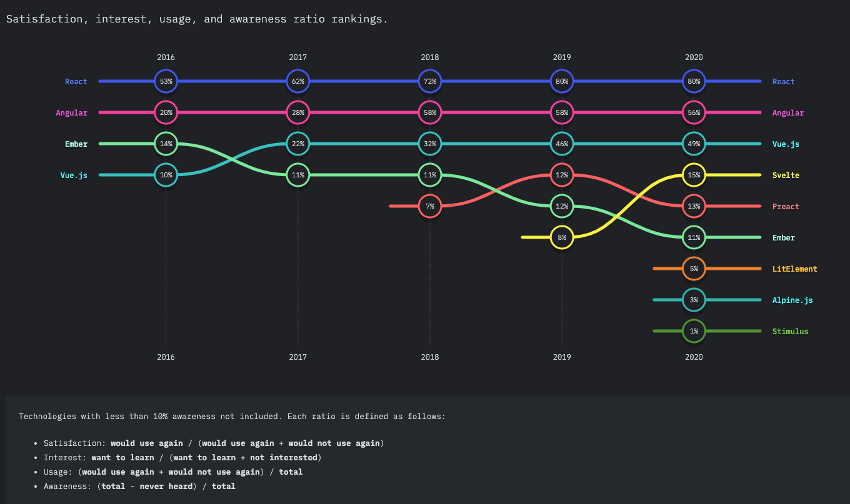Click Preact's 7% node in 2018
This screenshot has height=504, width=850.
(430, 206)
